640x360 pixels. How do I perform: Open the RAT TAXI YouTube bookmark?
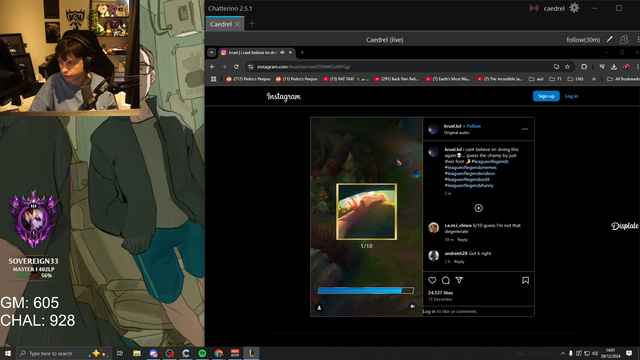pos(346,79)
